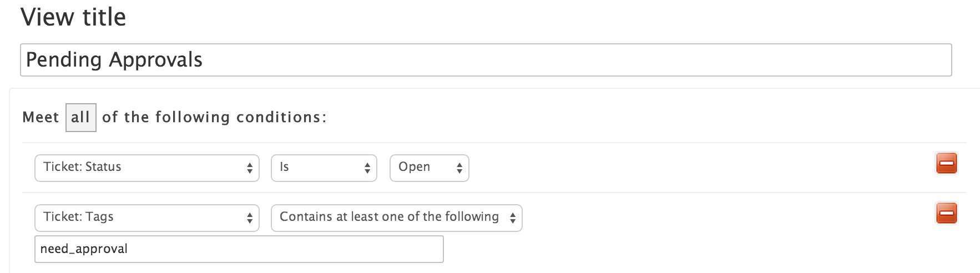This screenshot has width=980, height=273.
Task: Click the "Meet" label text
Action: click(x=41, y=118)
